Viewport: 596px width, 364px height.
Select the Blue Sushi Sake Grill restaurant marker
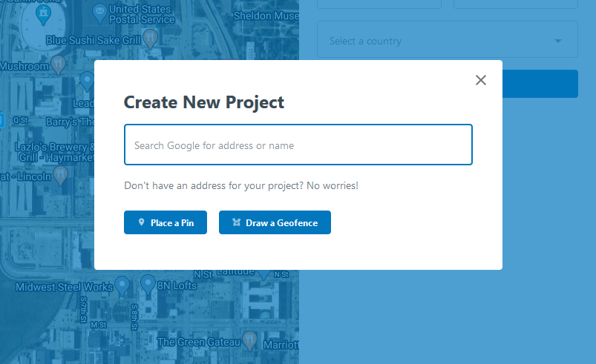coord(151,39)
